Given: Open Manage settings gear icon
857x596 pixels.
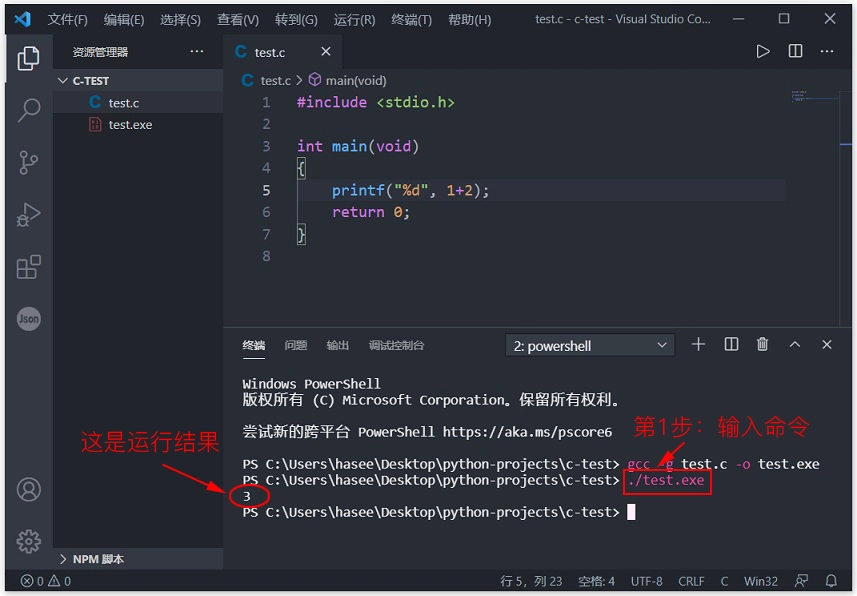Looking at the screenshot, I should pos(28,540).
